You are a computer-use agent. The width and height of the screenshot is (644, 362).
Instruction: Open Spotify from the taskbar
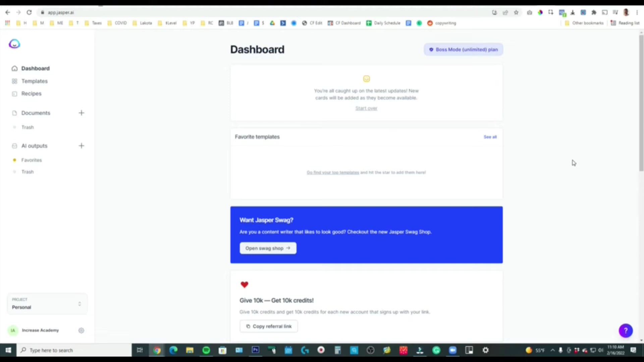pyautogui.click(x=206, y=350)
